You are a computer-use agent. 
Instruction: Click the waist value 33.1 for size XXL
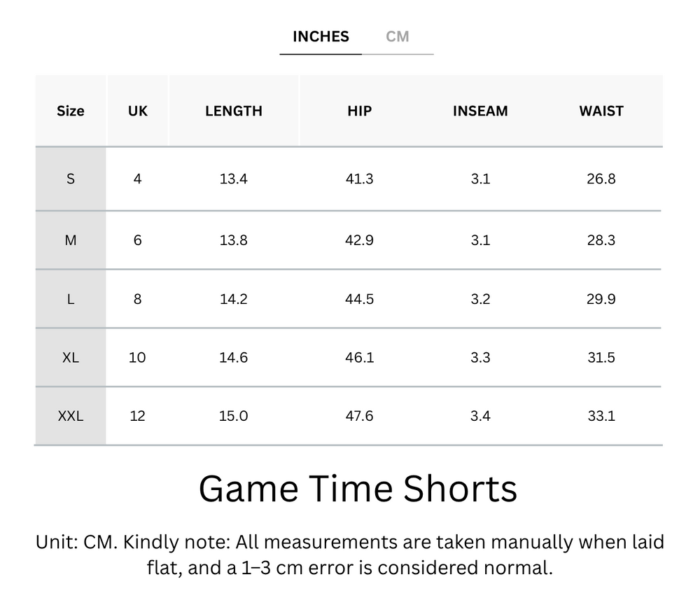coord(601,415)
